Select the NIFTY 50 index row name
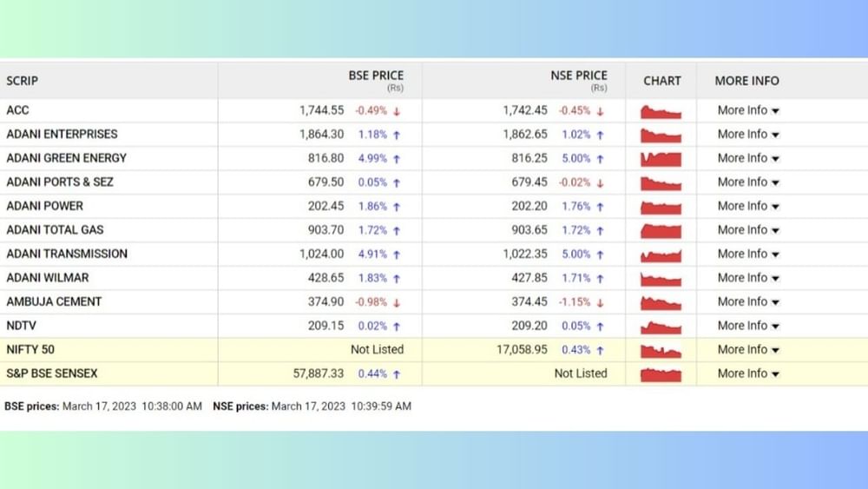The image size is (868, 489). (30, 349)
